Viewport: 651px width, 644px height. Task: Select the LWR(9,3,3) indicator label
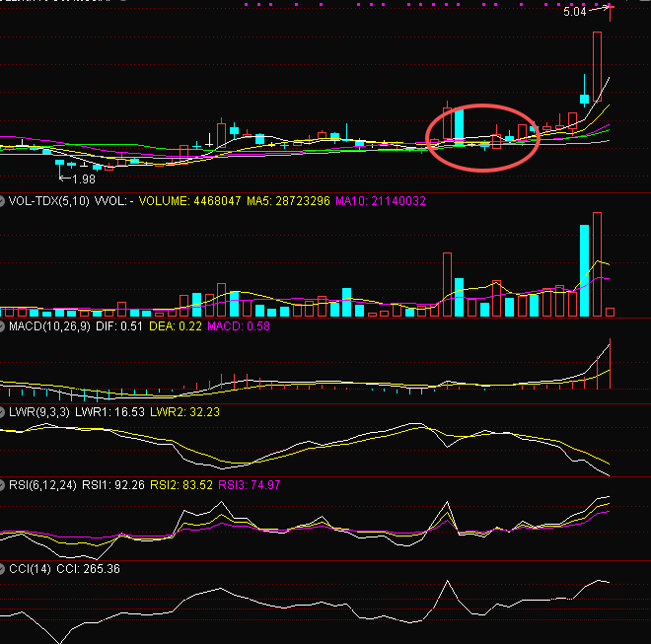pyautogui.click(x=39, y=412)
